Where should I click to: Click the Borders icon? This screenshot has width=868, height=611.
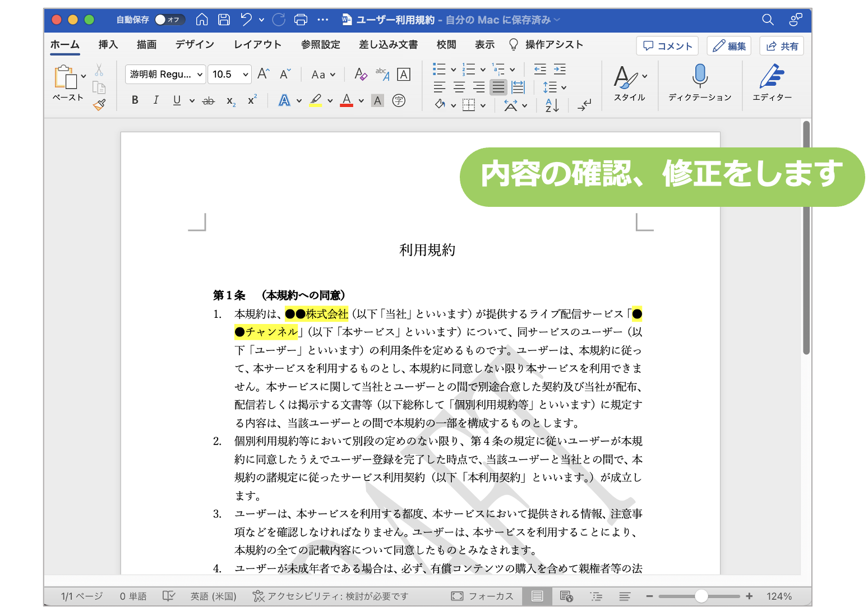coord(469,105)
